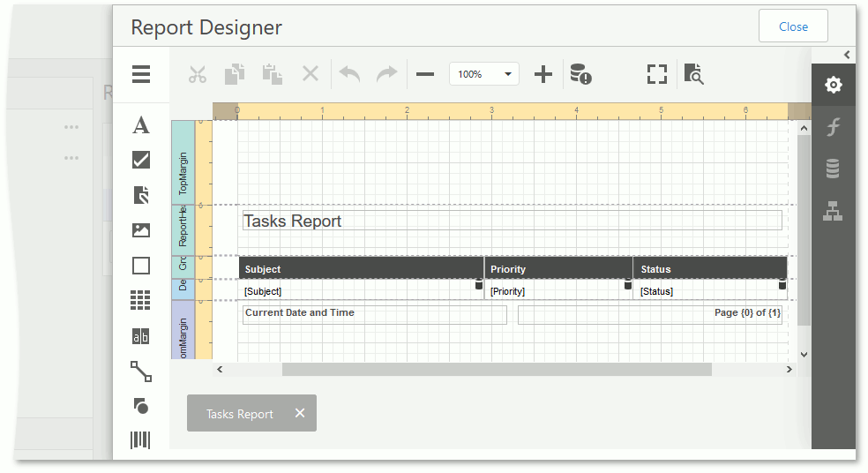The width and height of the screenshot is (868, 473).
Task: Select the Status header cell
Action: 710,268
